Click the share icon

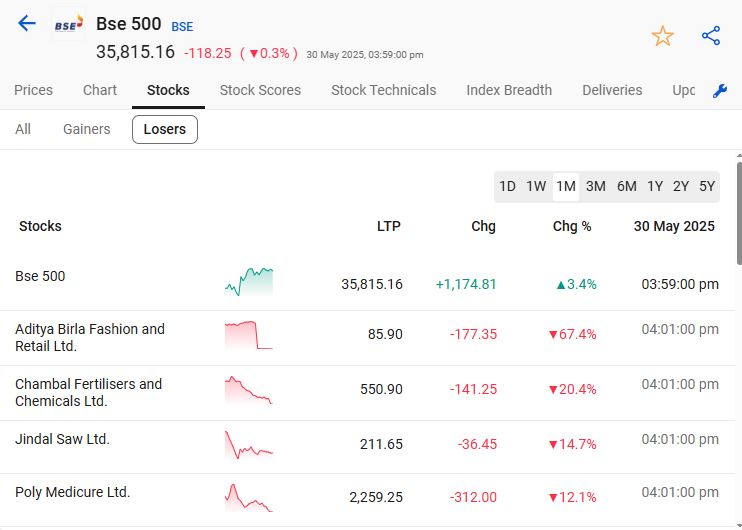(711, 36)
